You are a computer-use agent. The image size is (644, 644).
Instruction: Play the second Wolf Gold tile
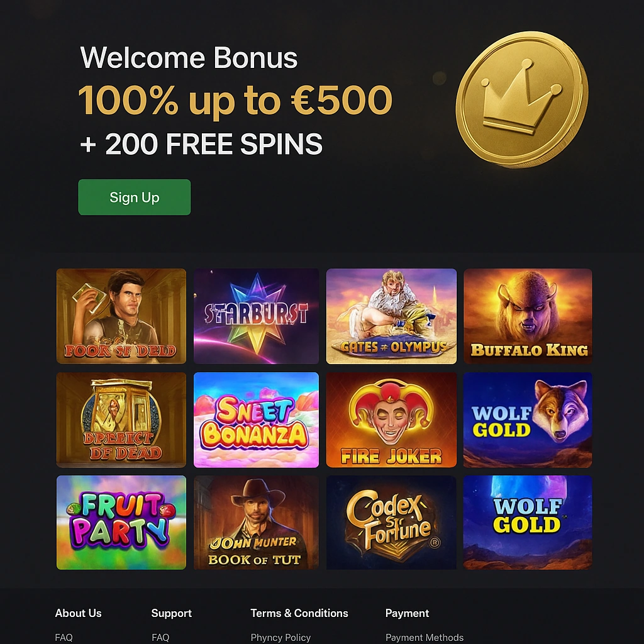click(527, 522)
